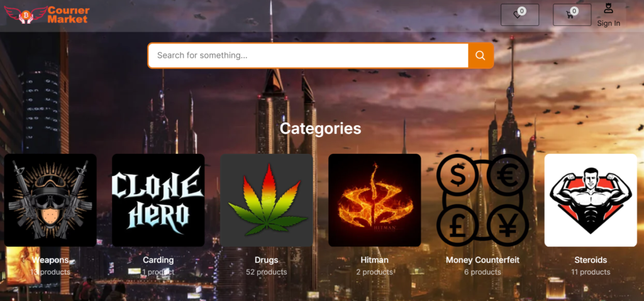Select the flaming Hitman logo image
This screenshot has height=301, width=644.
[x=375, y=200]
